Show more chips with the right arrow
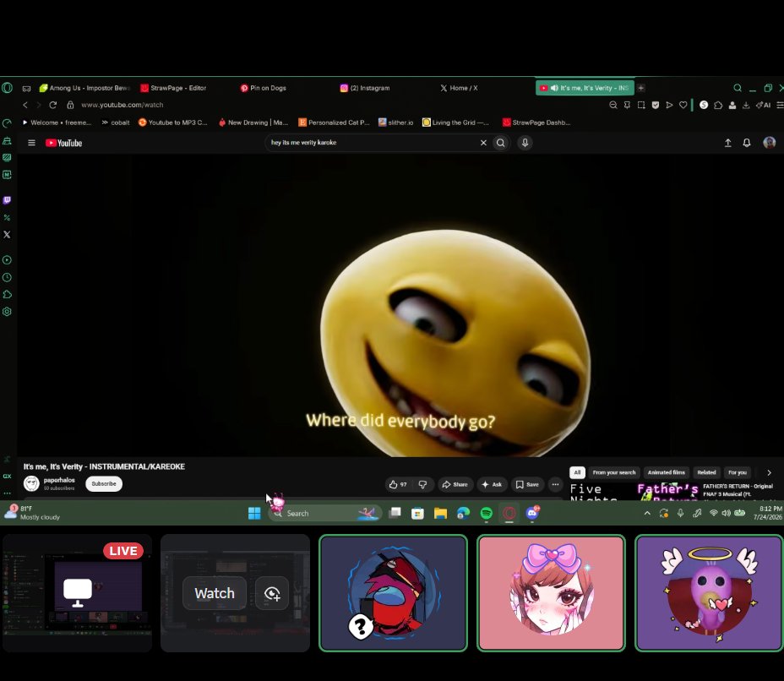The image size is (784, 681). point(769,472)
